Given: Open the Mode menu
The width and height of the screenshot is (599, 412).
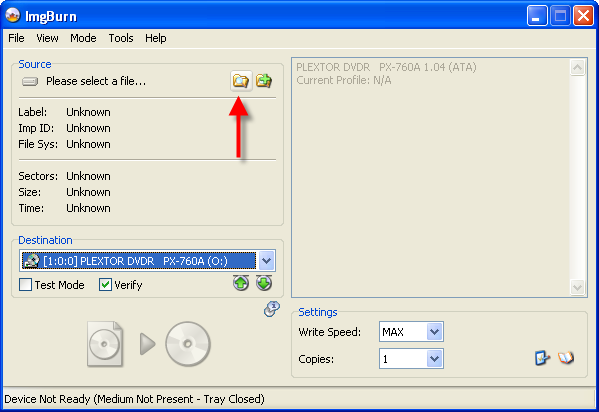Looking at the screenshot, I should (x=83, y=38).
